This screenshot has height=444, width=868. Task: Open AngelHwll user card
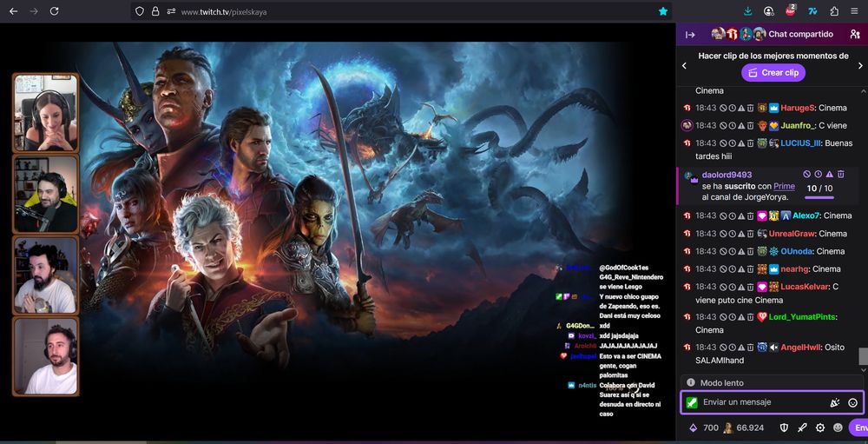pyautogui.click(x=801, y=348)
